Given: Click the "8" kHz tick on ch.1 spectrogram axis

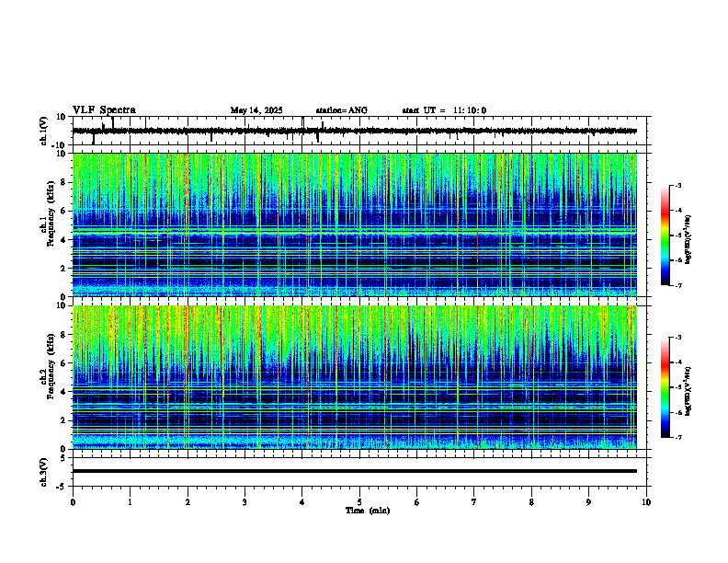Looking at the screenshot, I should click(64, 182).
